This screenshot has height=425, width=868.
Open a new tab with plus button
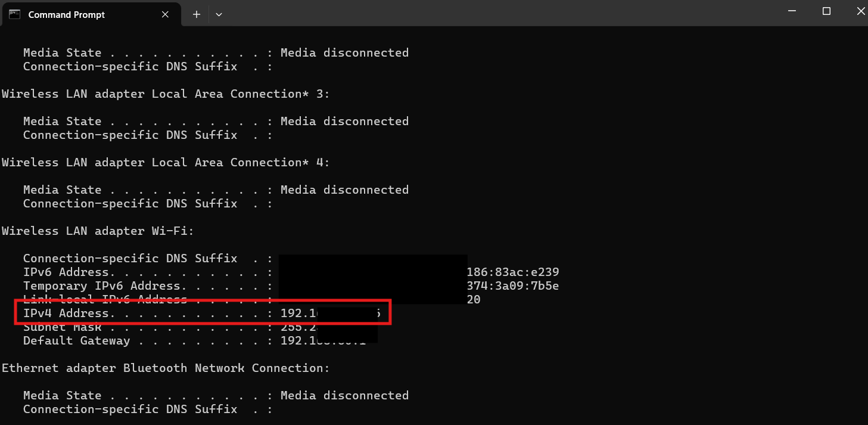tap(197, 14)
